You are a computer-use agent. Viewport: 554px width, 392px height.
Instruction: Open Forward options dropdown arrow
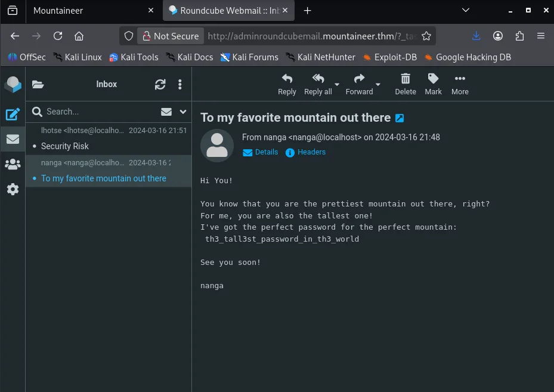378,84
